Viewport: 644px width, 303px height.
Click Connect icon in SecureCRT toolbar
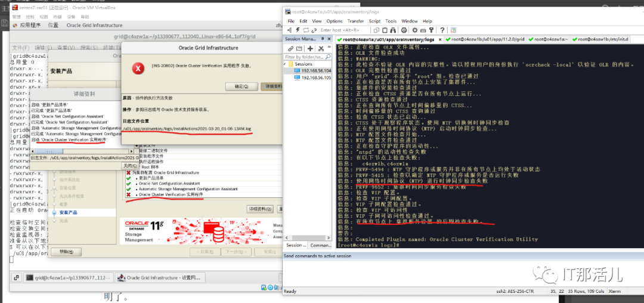[290, 30]
